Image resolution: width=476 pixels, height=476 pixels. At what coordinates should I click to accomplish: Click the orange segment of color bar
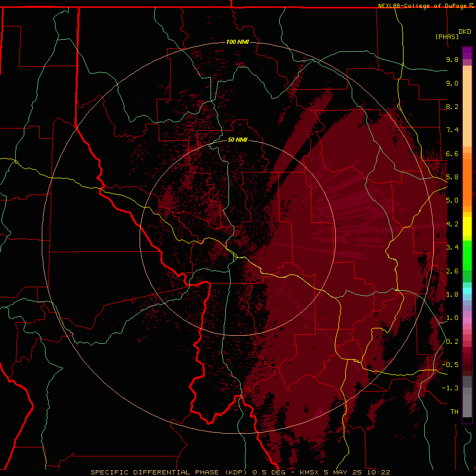tap(467, 182)
